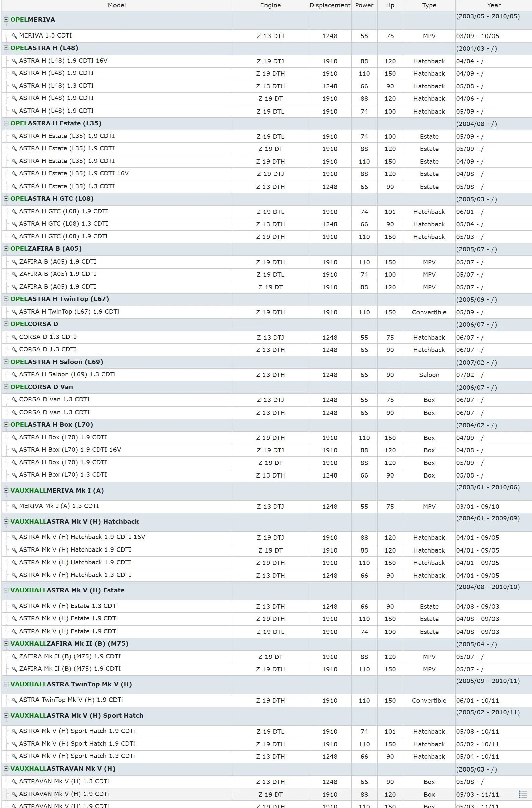
Task: Collapse VAUXHALL ASTRA Mk V (H) Estate group
Action: coord(6,590)
